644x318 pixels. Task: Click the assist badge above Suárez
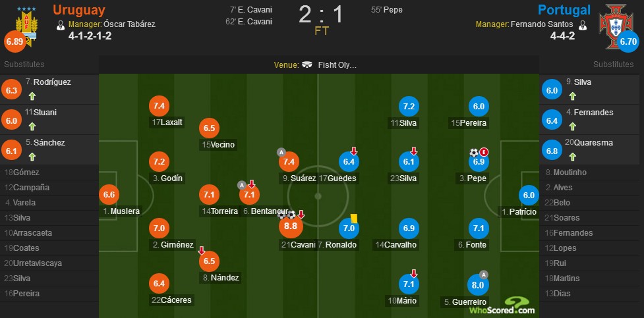pyautogui.click(x=281, y=152)
